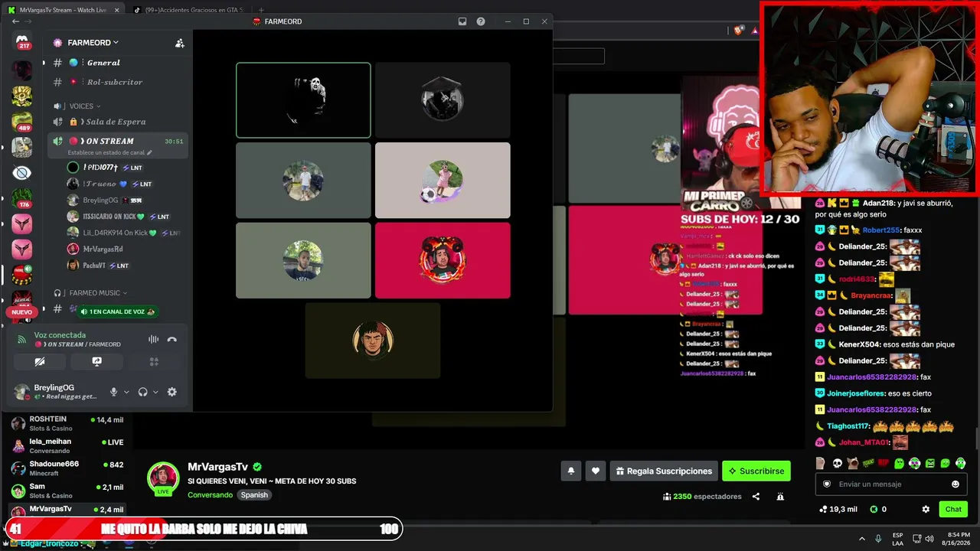Share the MrVargasTv stream
Screen dimensions: 980x551
[756, 497]
